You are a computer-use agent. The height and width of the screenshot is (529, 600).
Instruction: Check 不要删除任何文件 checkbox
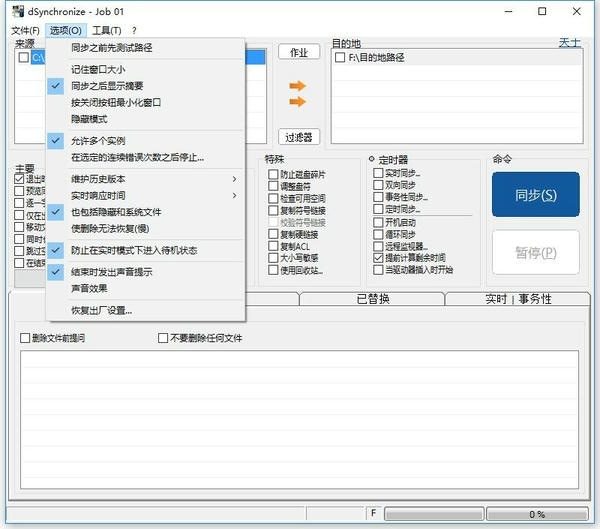pos(163,338)
